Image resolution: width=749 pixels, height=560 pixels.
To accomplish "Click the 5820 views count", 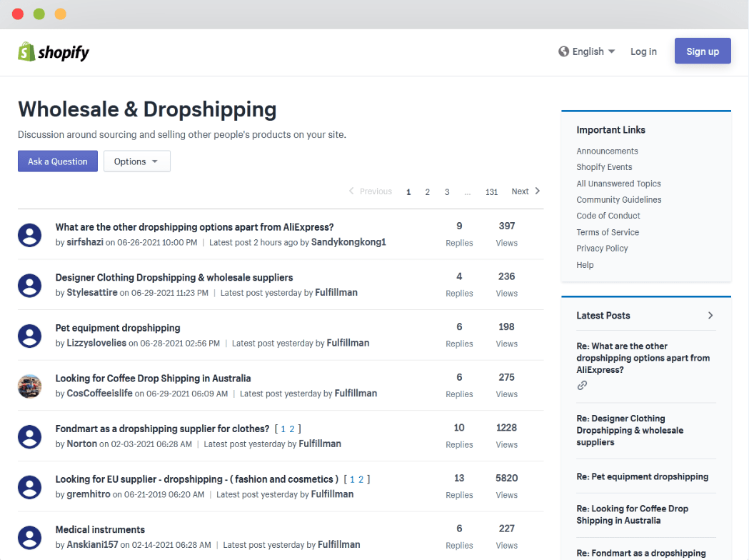I will [x=506, y=478].
